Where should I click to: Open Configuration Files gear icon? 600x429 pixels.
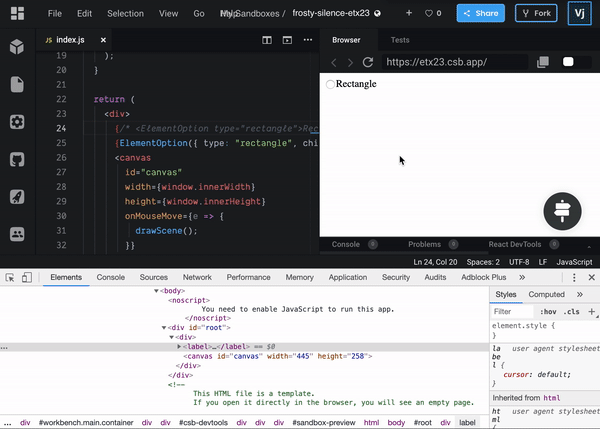tap(17, 122)
